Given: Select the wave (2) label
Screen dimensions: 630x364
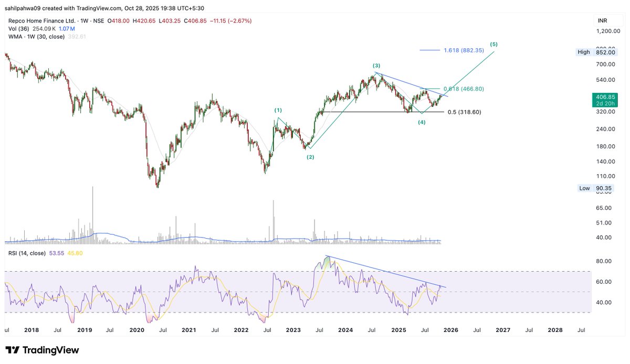Looking at the screenshot, I should pyautogui.click(x=311, y=157).
